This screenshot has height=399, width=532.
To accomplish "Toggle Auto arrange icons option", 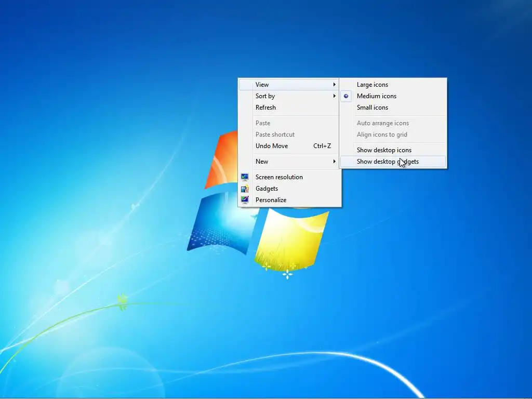I will tap(393, 123).
